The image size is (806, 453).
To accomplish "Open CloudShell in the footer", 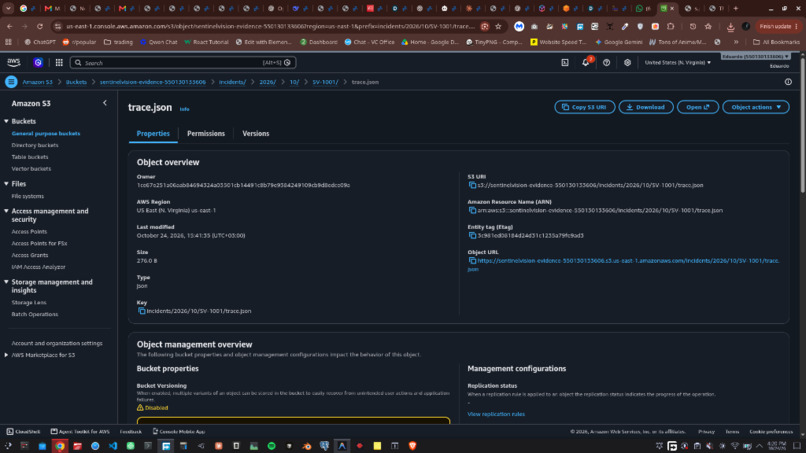I will pos(23,431).
